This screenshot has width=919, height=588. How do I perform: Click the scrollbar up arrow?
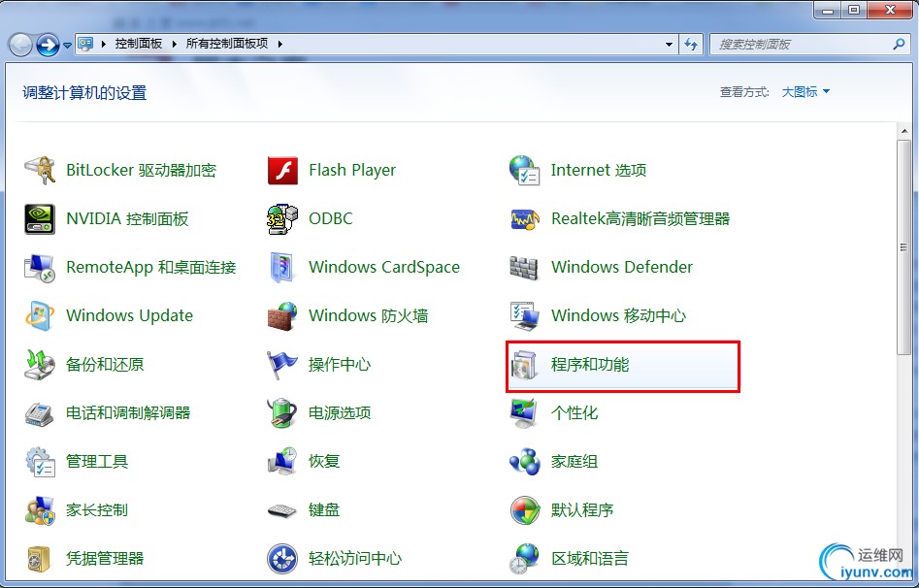[903, 131]
